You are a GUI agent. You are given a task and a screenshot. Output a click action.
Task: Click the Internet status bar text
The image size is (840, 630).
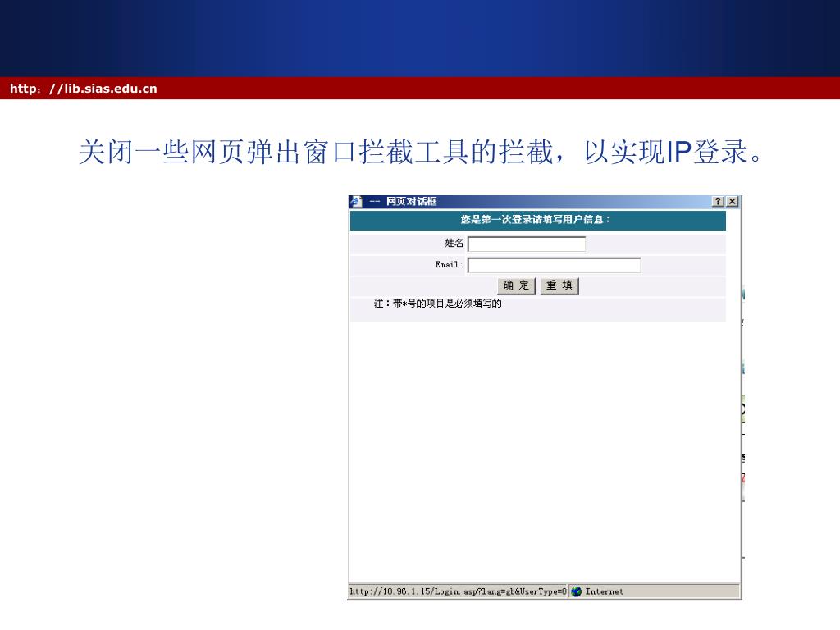click(605, 591)
